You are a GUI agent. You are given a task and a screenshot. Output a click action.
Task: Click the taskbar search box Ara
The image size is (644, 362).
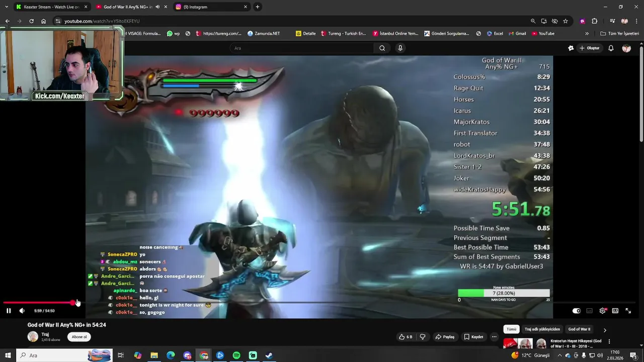click(64, 355)
